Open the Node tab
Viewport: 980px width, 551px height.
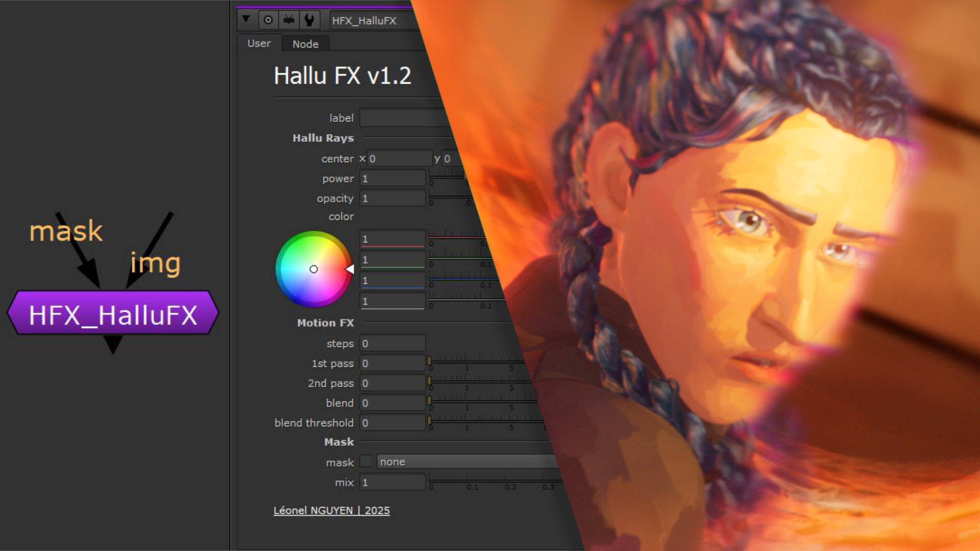(x=305, y=44)
